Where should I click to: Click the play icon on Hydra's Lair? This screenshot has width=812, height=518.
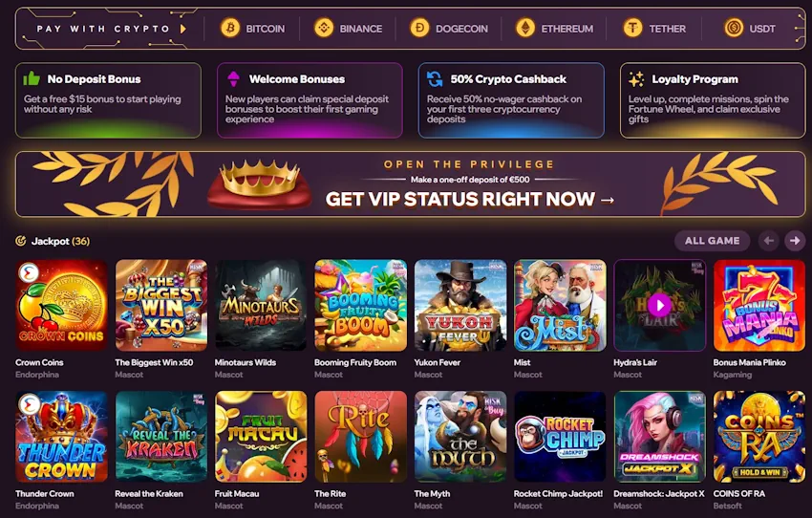point(659,306)
